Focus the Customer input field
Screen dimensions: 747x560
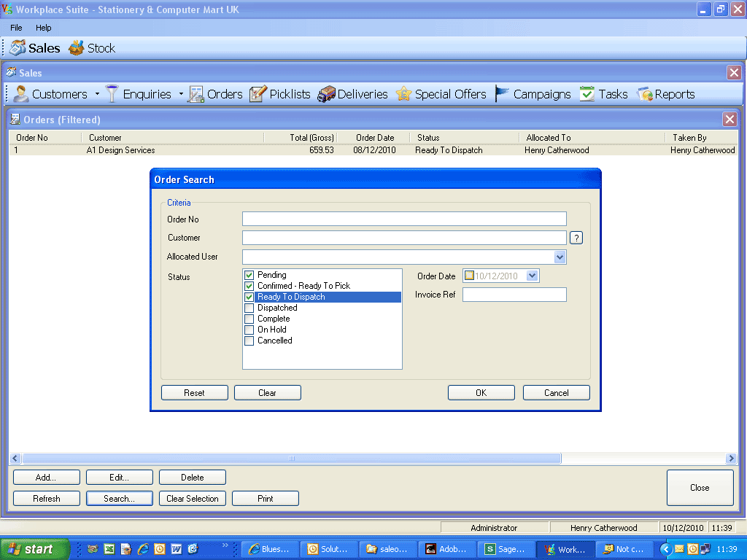tap(404, 238)
